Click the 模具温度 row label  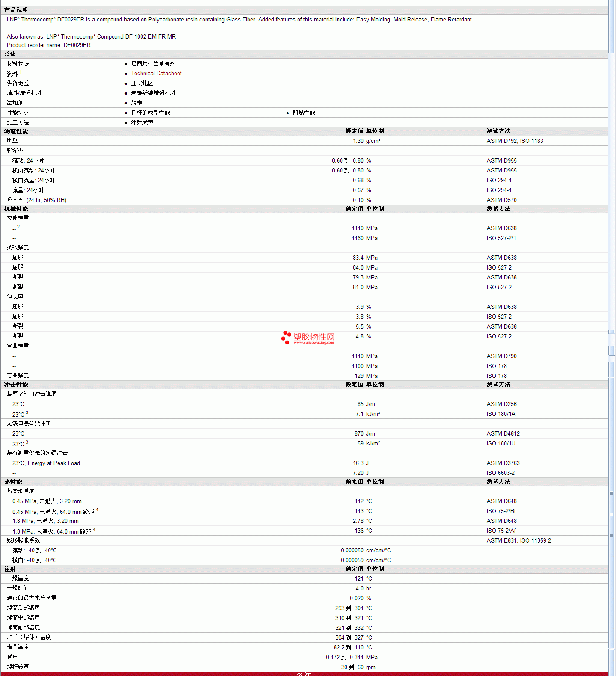tap(18, 647)
